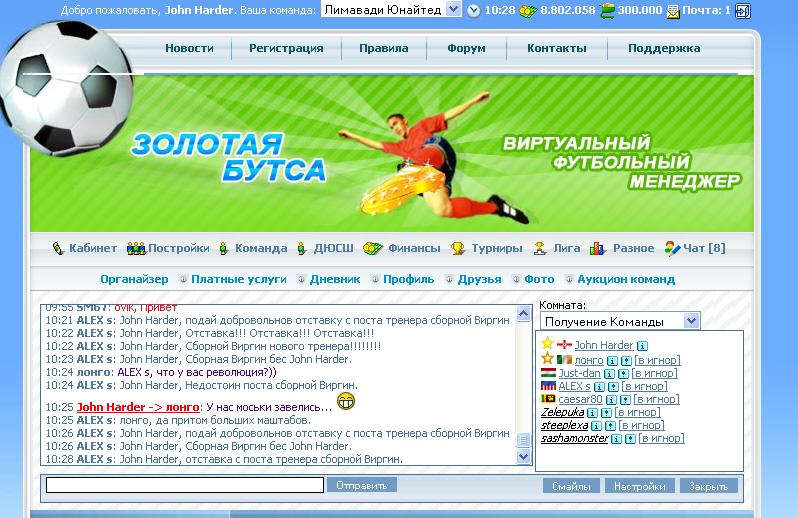Click the money icon beside Финансы
The width and height of the screenshot is (798, 518).
click(x=372, y=248)
